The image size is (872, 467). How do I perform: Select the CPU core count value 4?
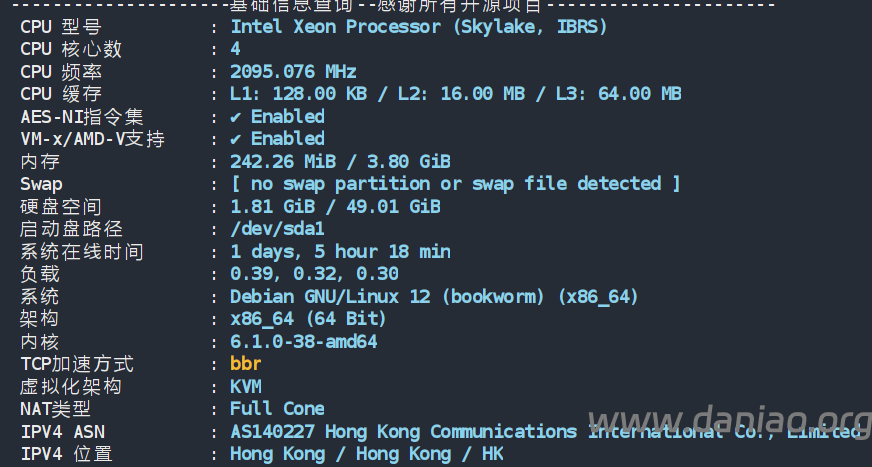235,49
